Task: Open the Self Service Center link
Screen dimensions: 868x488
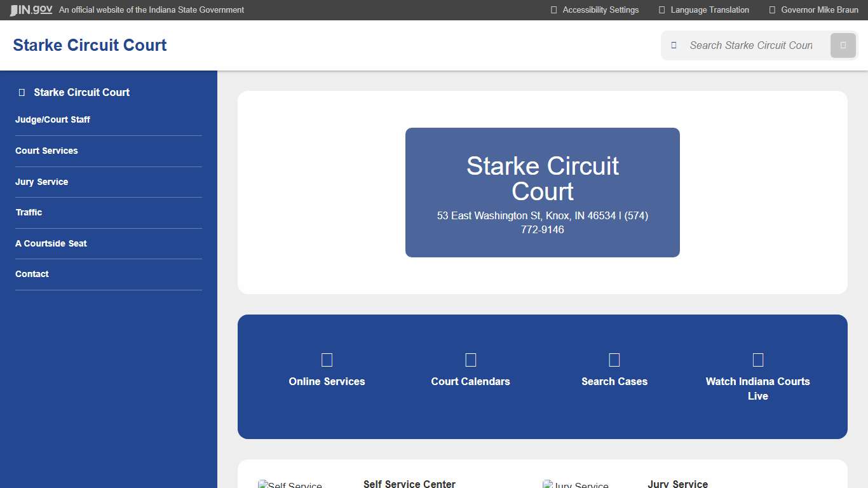Action: point(409,484)
